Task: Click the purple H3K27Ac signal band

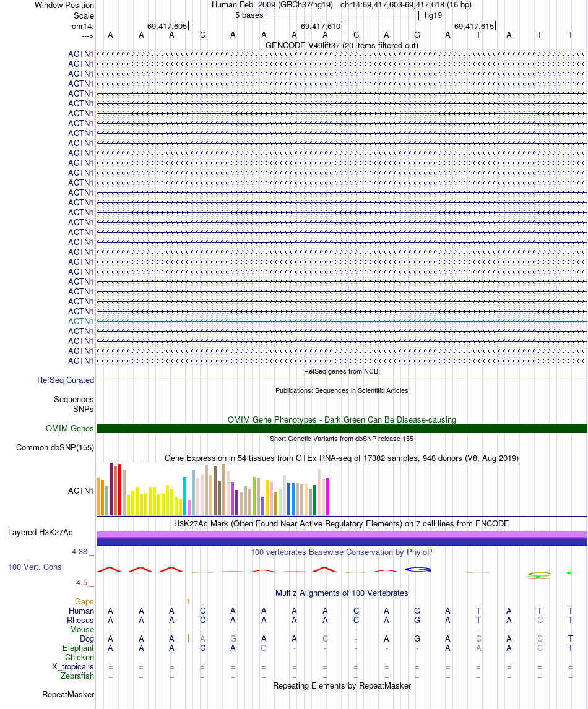Action: [342, 535]
